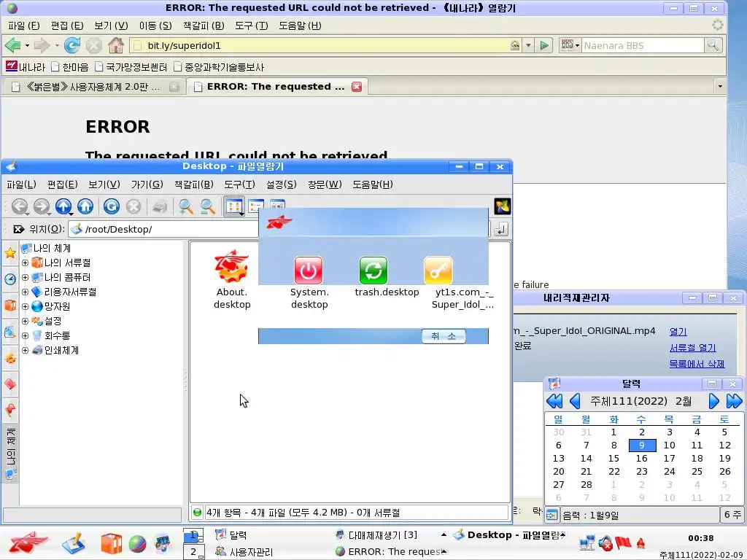The width and height of the screenshot is (747, 560).
Task: Click the 열기 link in download manager
Action: pos(678,332)
